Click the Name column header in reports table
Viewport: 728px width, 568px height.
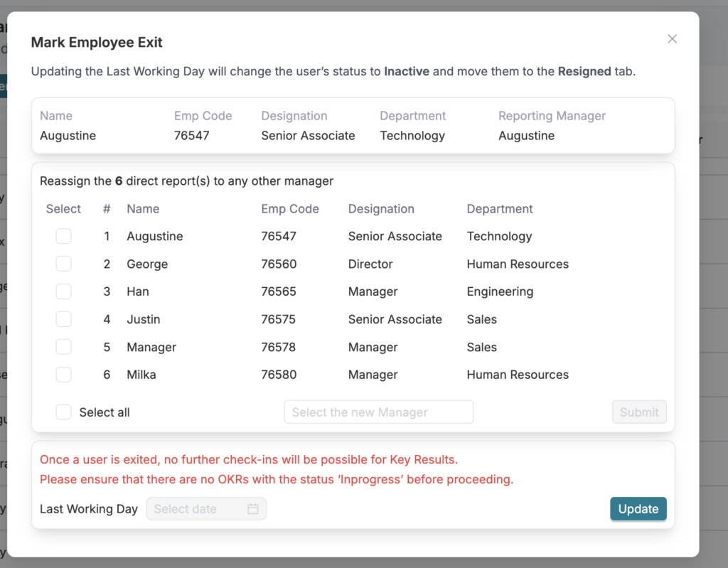(x=143, y=209)
